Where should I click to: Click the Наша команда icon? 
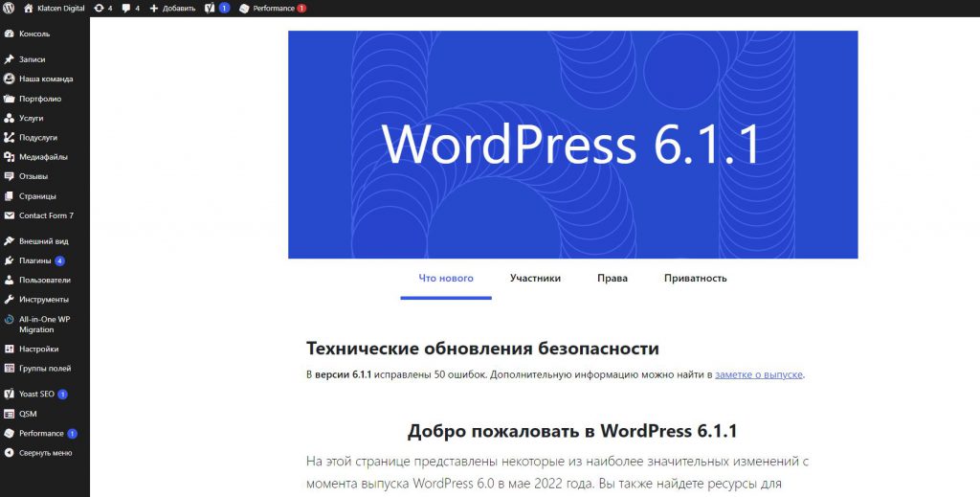(9, 79)
